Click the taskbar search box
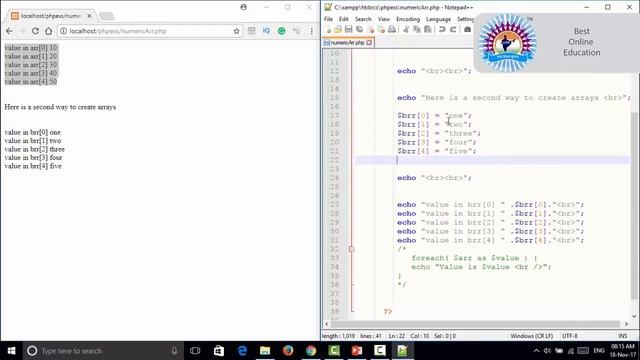Screen dimensions: 640x360 (x=102, y=351)
